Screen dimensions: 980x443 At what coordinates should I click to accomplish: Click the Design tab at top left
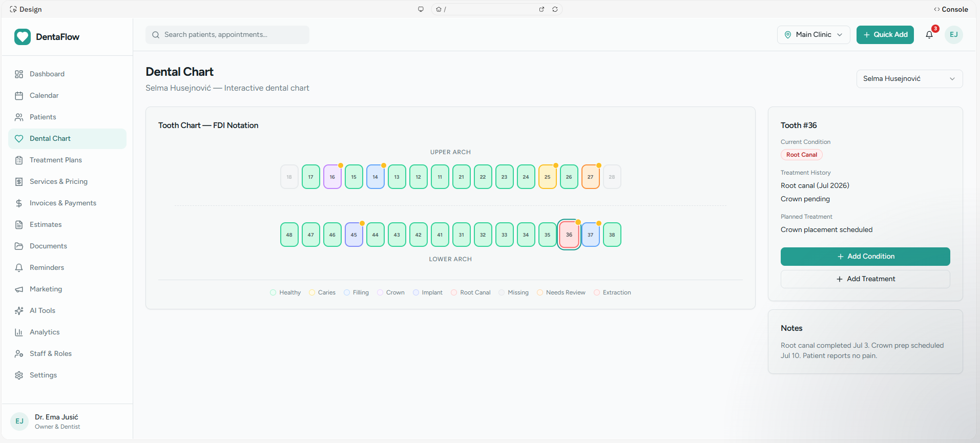click(x=26, y=9)
